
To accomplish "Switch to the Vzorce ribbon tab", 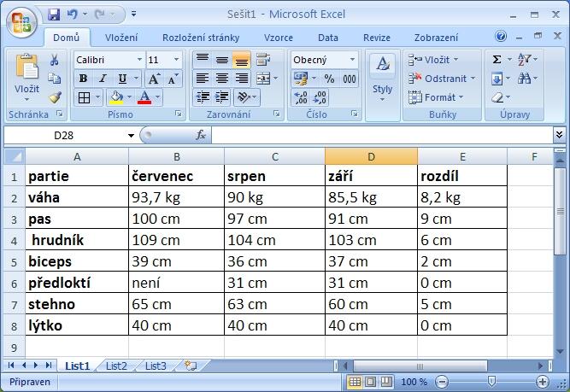I will [278, 38].
